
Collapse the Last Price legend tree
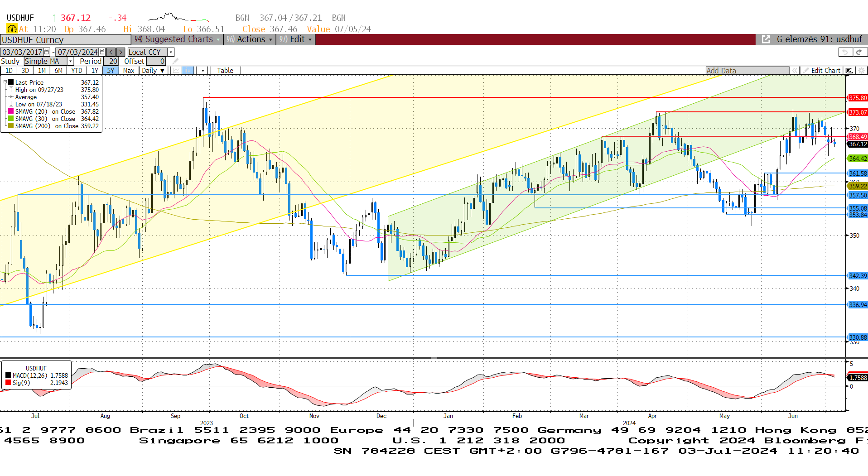click(x=5, y=82)
